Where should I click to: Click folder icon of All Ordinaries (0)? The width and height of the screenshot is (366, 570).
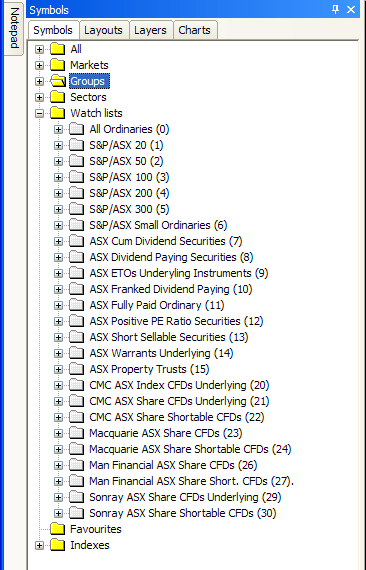76,129
